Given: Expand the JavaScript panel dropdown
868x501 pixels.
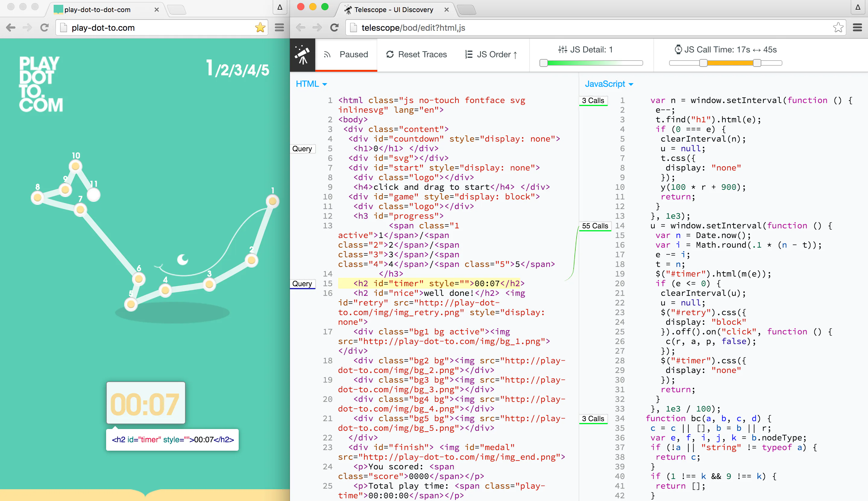Looking at the screenshot, I should (x=609, y=84).
